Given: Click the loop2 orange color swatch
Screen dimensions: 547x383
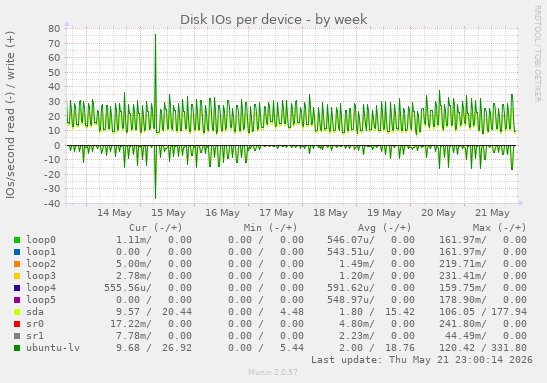Looking at the screenshot, I should point(17,264).
